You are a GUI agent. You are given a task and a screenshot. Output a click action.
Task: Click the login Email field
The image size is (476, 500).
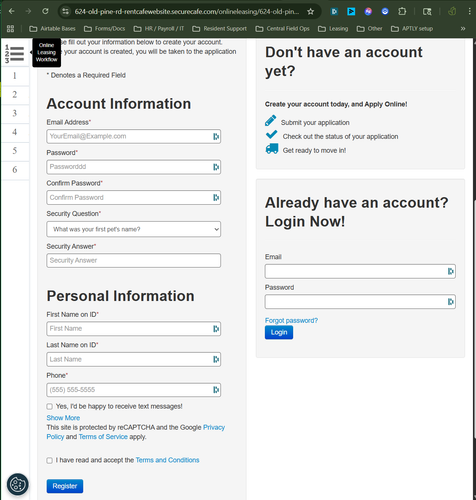pos(360,271)
